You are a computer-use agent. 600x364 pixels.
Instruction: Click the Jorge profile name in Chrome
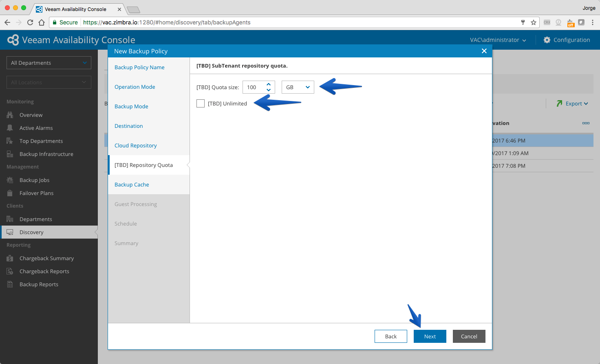(x=589, y=8)
